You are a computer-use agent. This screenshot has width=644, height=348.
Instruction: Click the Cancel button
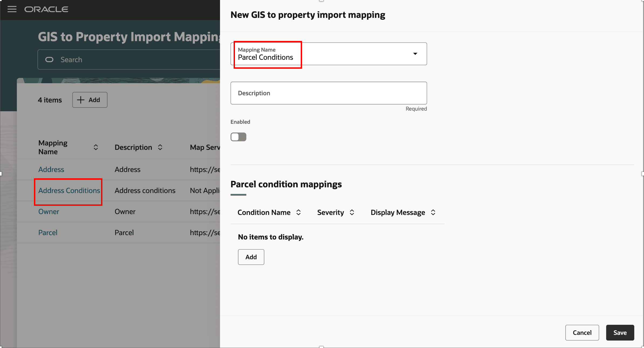[582, 333]
